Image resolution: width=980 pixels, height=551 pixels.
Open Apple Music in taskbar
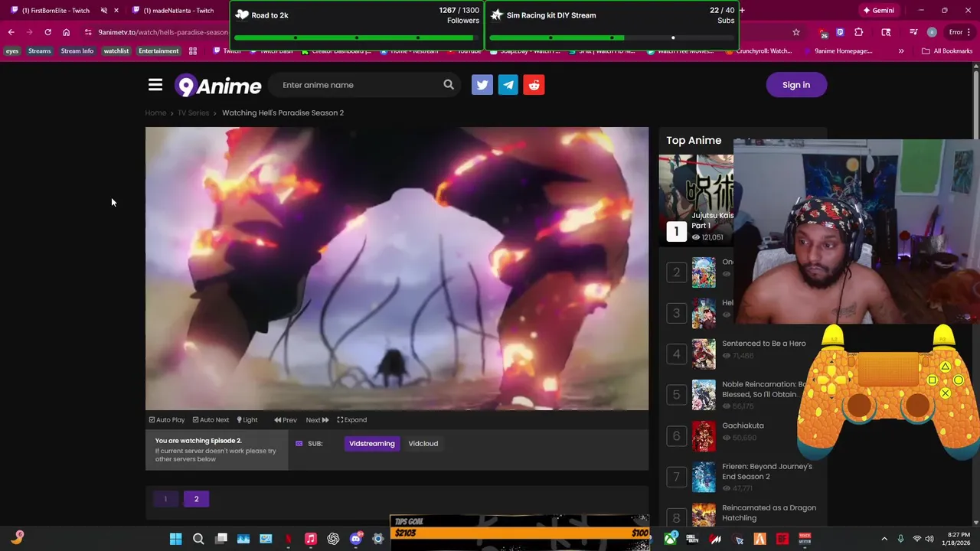coord(311,539)
